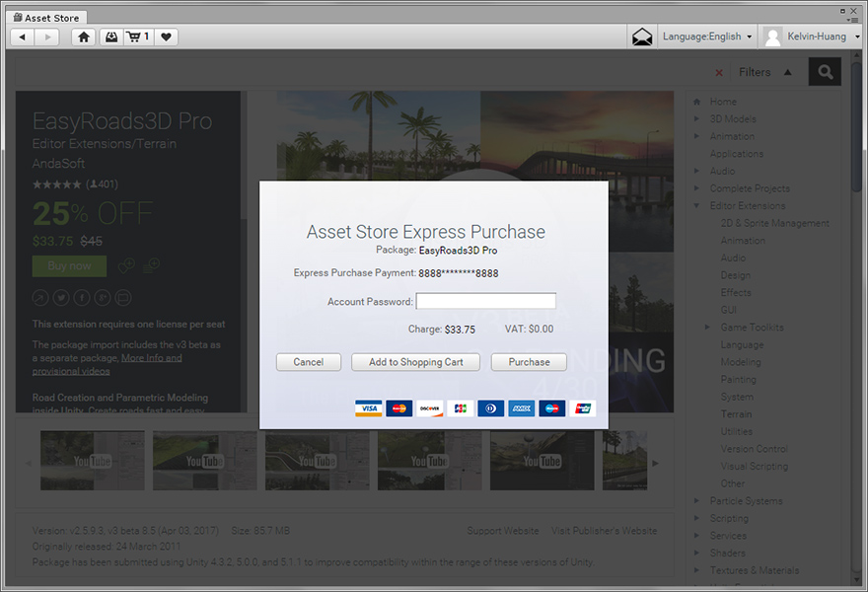Select Terrain in category list
Image resolution: width=868 pixels, height=592 pixels.
pos(736,414)
